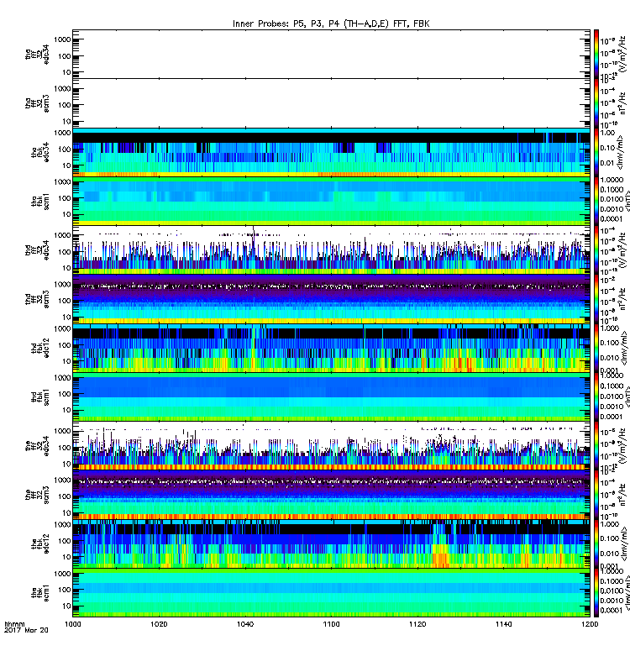Click the 1000 frequency tick of tha fff edc34 panel
Screen dimensions: 630x672
click(x=62, y=39)
